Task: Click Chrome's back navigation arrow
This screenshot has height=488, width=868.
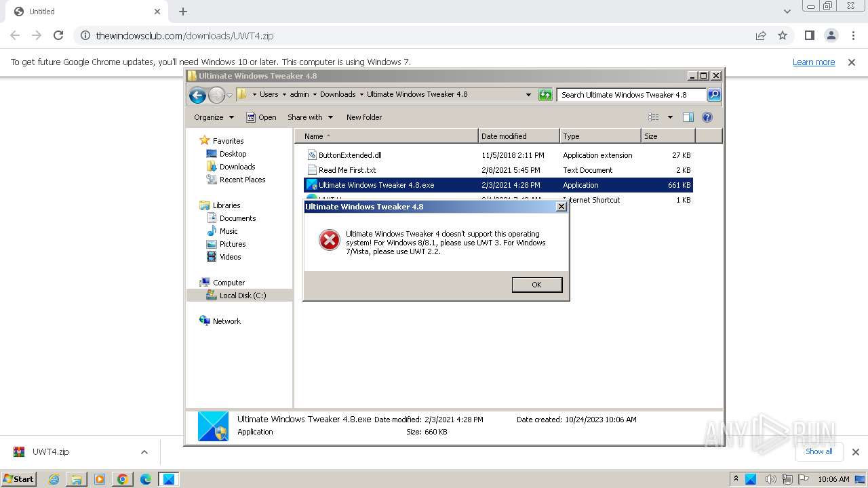Action: 15,36
